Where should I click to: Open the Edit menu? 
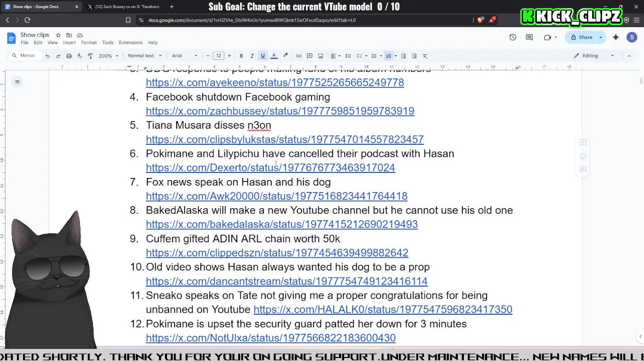[38, 43]
